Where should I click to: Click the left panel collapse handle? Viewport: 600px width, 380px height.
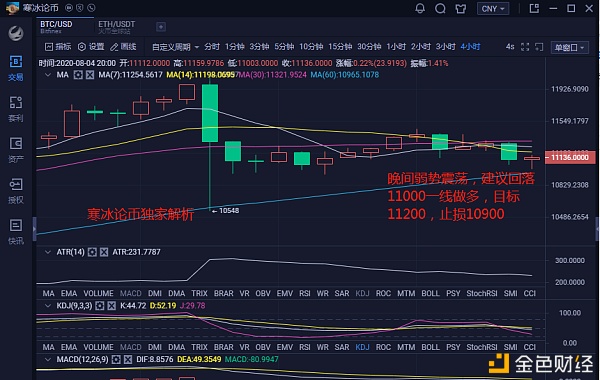coord(34,229)
